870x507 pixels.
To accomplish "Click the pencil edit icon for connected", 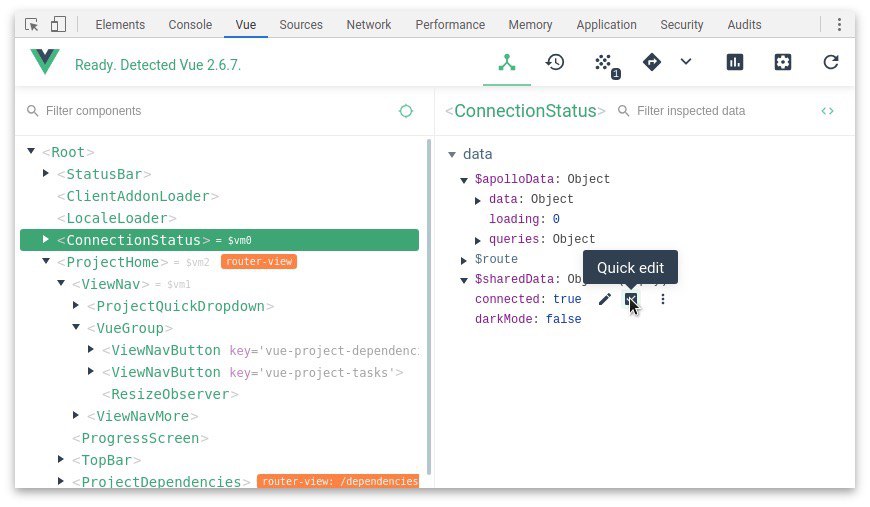I will click(604, 299).
